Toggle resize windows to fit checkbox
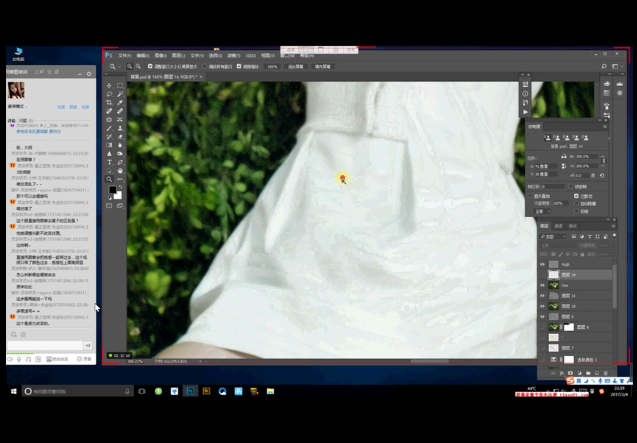Screen dimensions: 637x443 coord(150,66)
